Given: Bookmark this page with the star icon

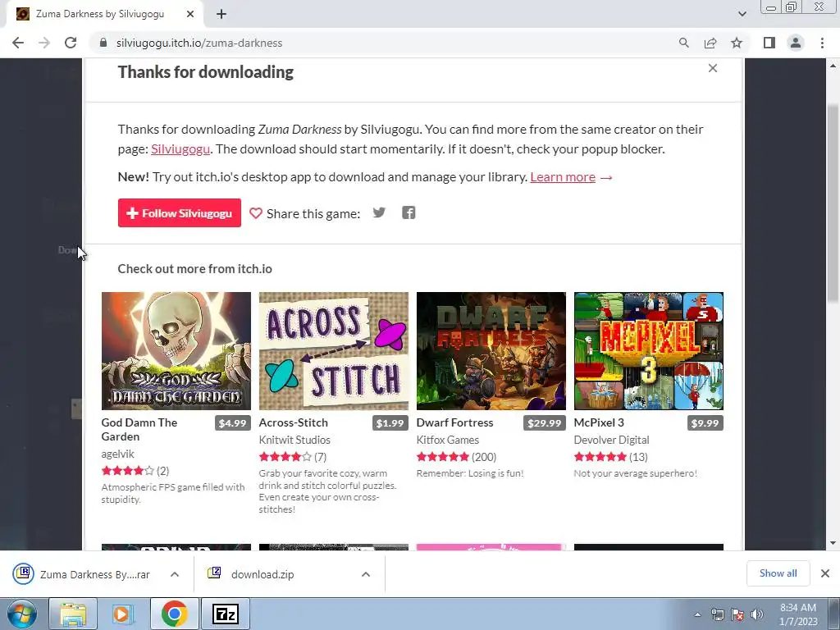Looking at the screenshot, I should pos(737,43).
